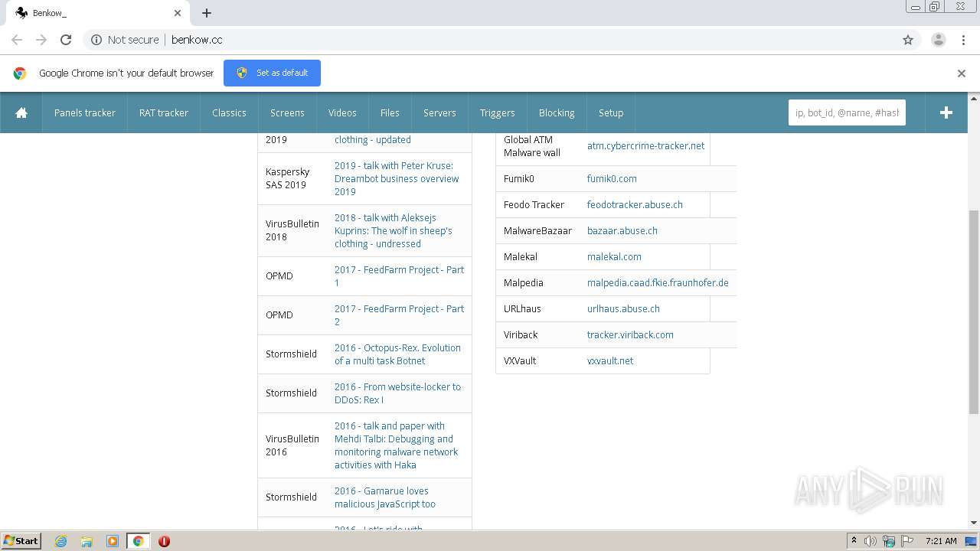The height and width of the screenshot is (551, 980).
Task: Open the file explorer taskbar icon
Action: [x=87, y=541]
